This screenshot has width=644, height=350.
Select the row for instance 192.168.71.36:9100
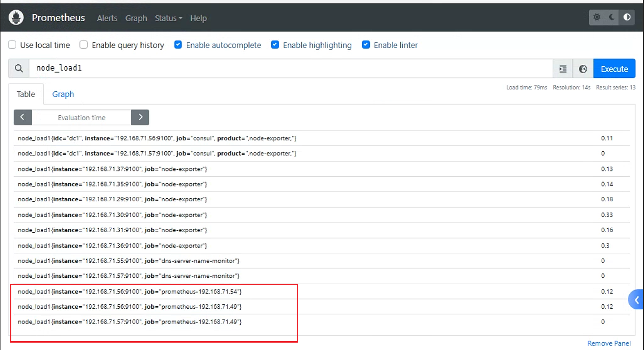click(322, 245)
